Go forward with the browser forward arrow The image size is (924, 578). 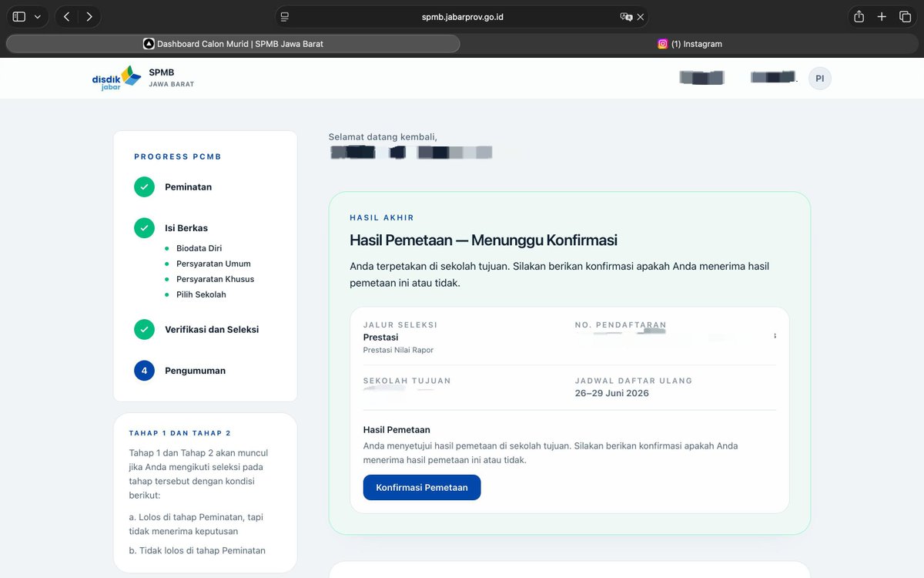[89, 16]
